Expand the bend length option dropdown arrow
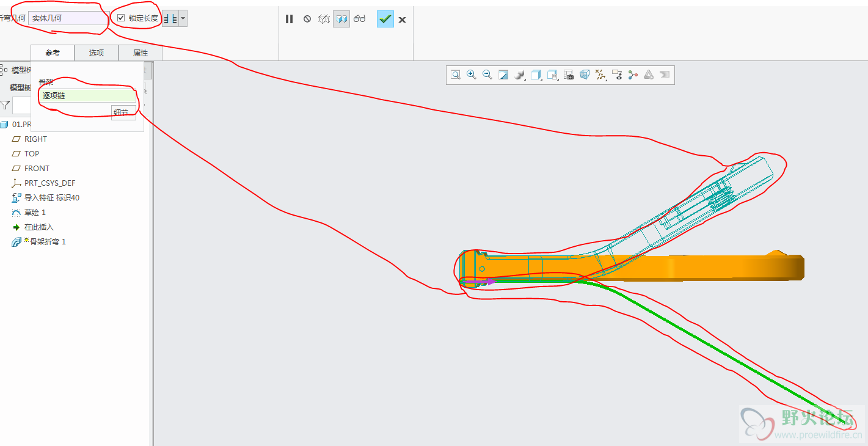The image size is (868, 446). (183, 19)
